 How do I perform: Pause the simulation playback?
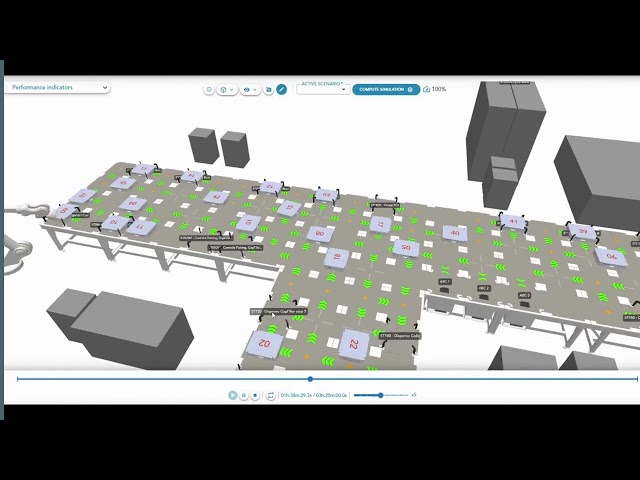[244, 395]
